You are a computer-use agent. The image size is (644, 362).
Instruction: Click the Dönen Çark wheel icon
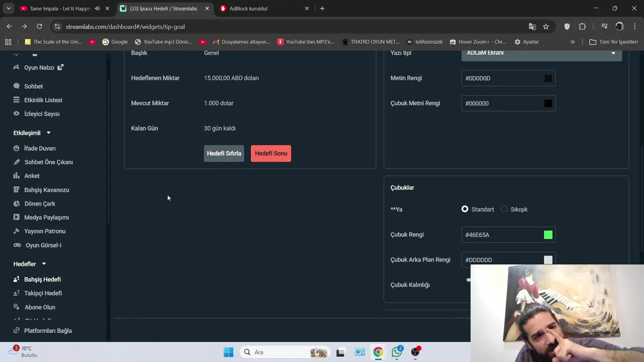(x=17, y=204)
